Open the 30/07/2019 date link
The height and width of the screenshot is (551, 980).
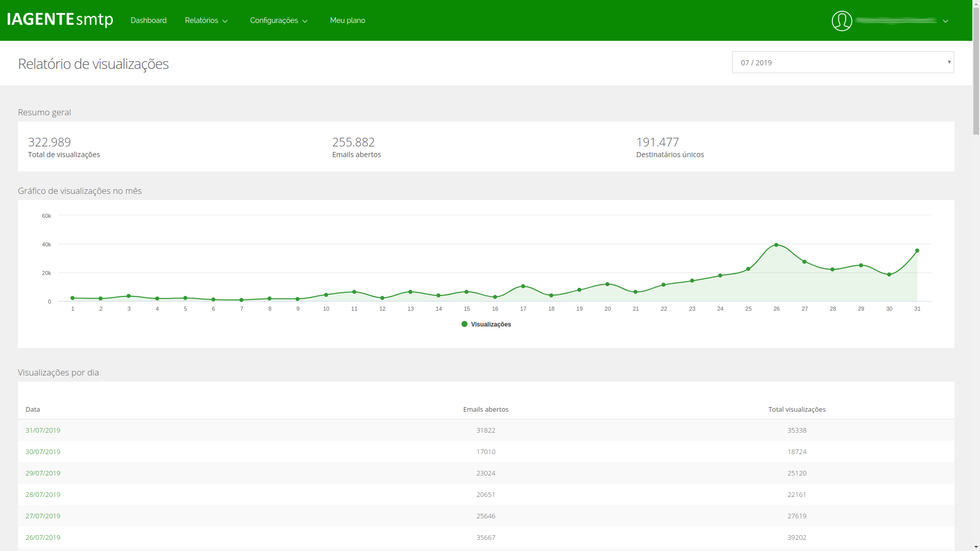point(43,452)
